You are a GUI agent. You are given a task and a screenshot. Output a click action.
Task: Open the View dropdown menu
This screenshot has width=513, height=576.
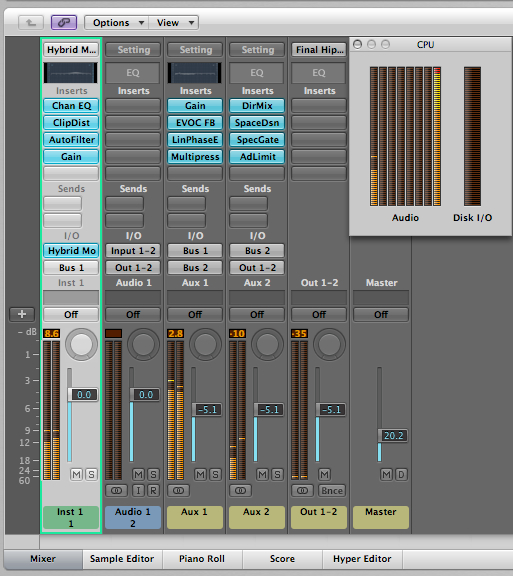(x=174, y=22)
